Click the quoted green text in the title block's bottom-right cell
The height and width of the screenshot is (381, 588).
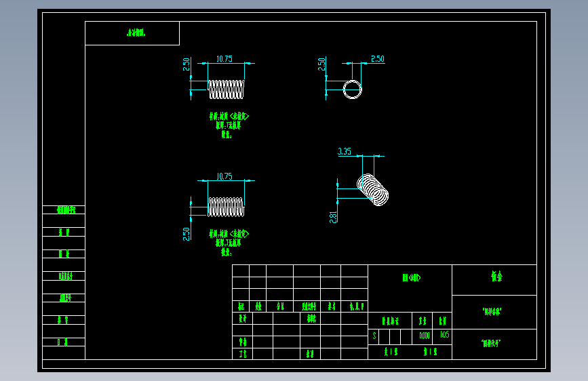[491, 343]
